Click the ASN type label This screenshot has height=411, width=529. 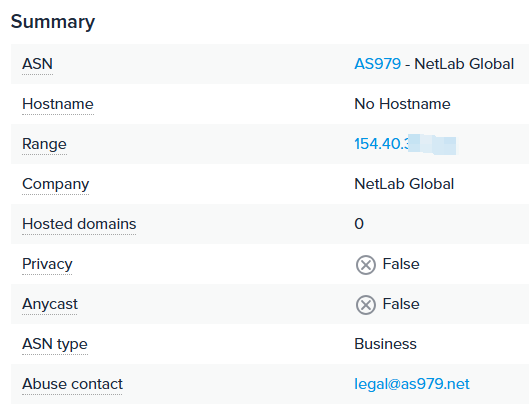pos(55,344)
